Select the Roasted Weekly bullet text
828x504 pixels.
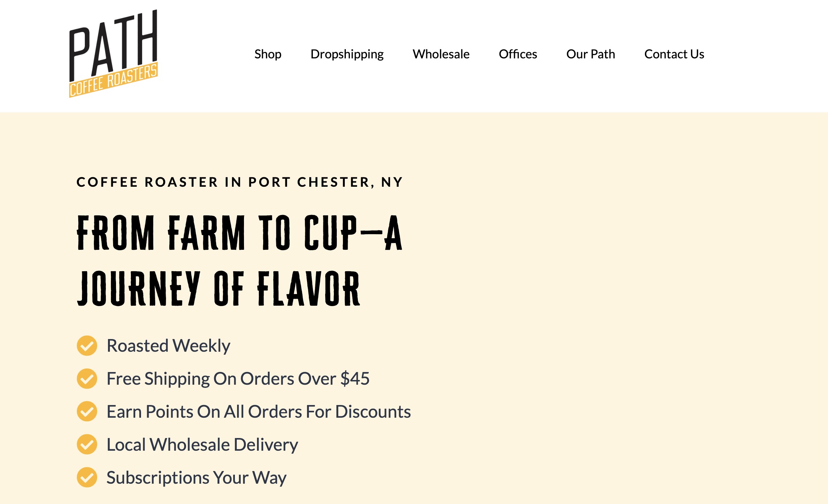(x=168, y=346)
